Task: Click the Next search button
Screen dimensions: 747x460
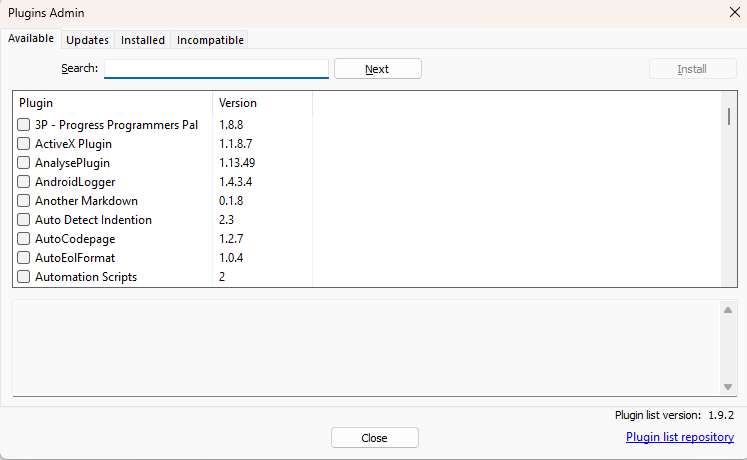Action: pos(377,69)
